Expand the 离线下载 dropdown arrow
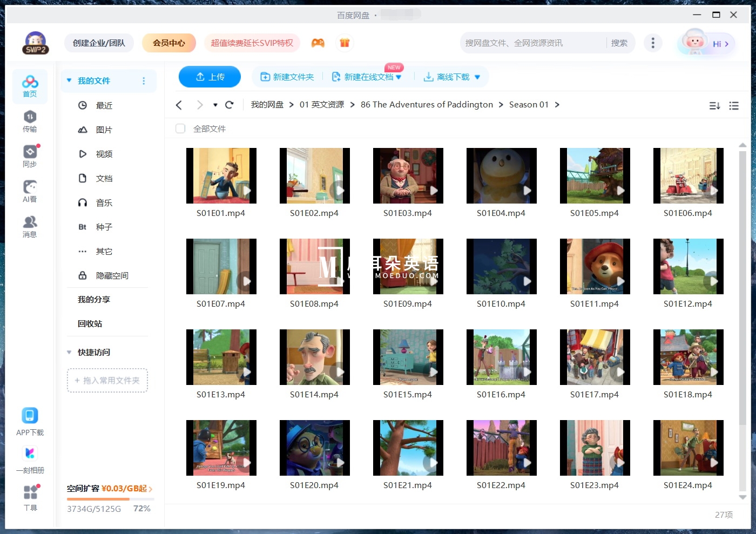The width and height of the screenshot is (756, 534). click(477, 77)
